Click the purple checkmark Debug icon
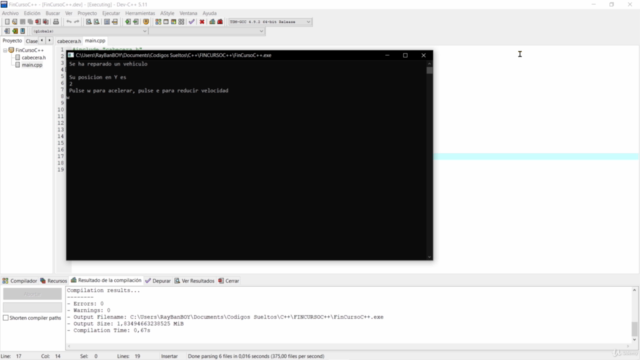The image size is (640, 360). [191, 22]
